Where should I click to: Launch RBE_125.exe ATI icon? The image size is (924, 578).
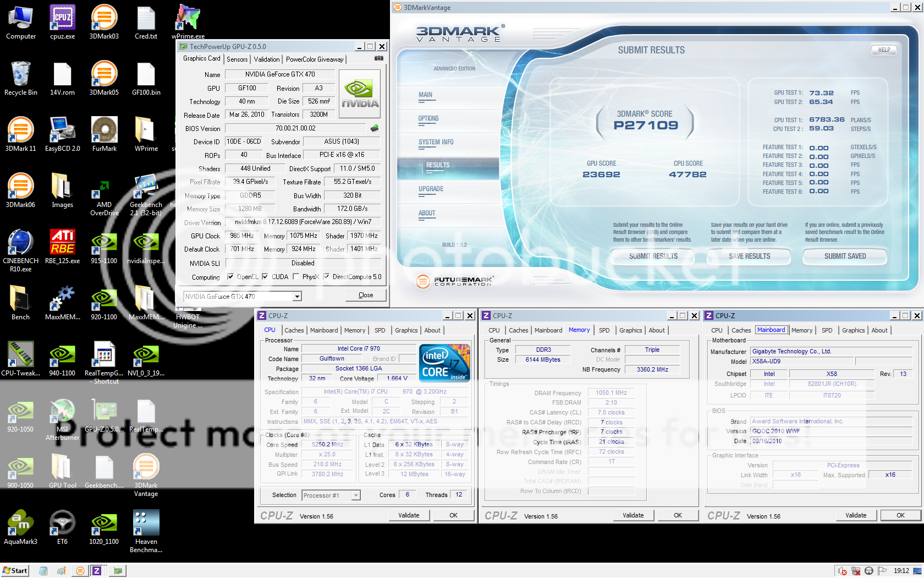coord(62,247)
